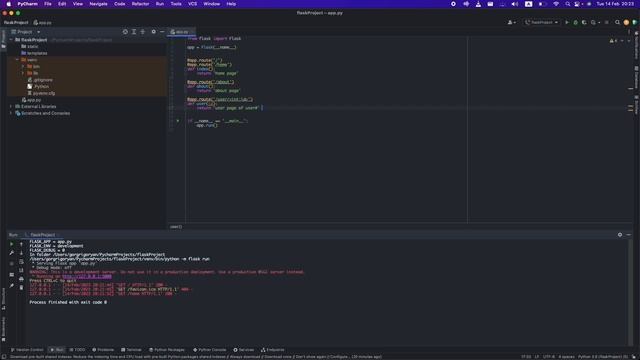Collapse the FlaskProject root folder
Screen dimensions: 640x360
click(11, 40)
